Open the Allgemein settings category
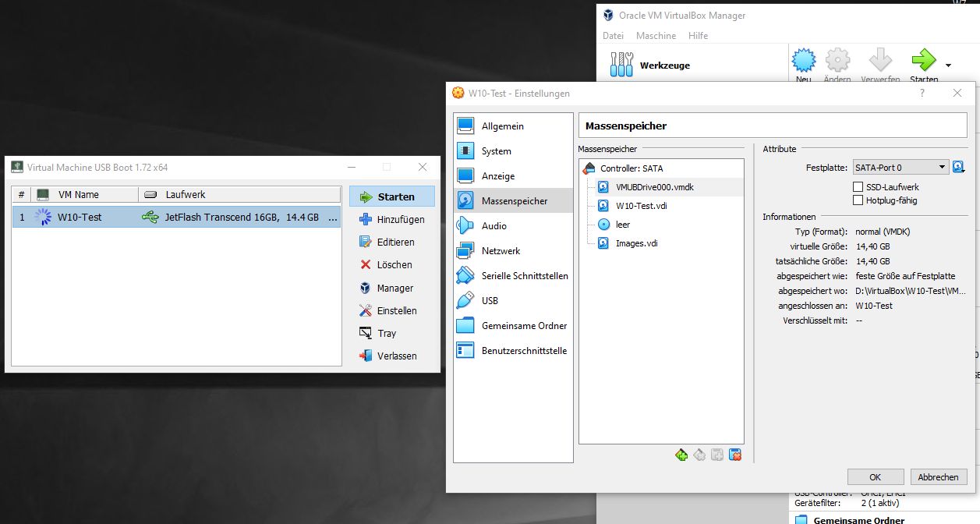Screen dimensions: 980x524 click(513, 126)
